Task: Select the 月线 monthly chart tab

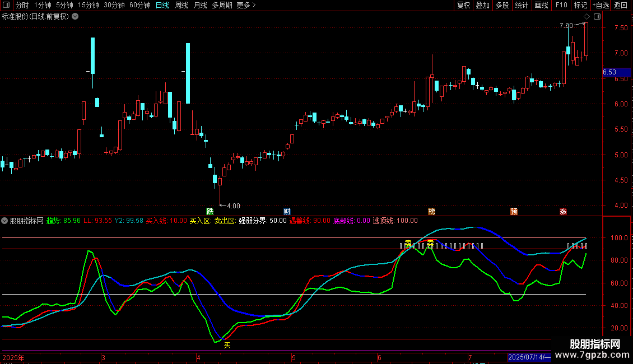Action: pos(200,5)
